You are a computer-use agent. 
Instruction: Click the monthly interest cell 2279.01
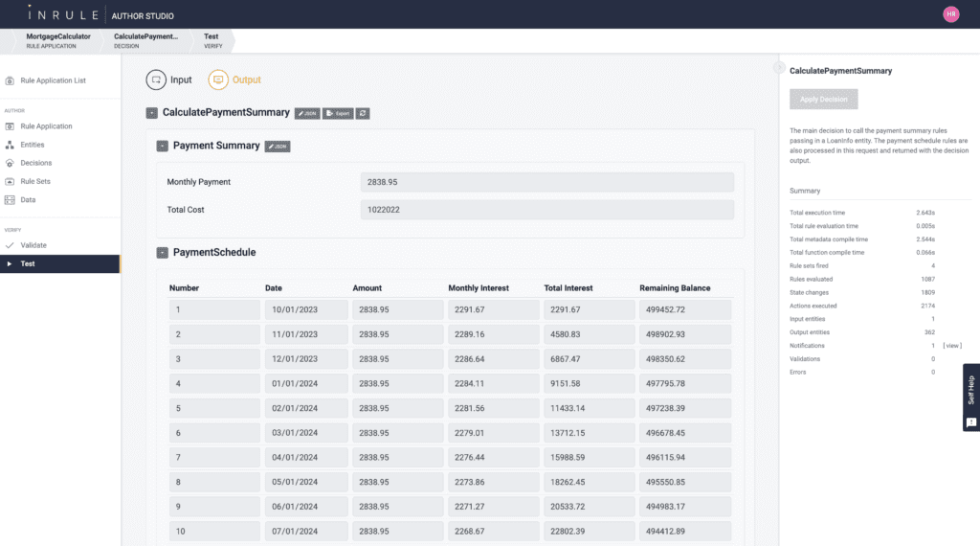494,433
